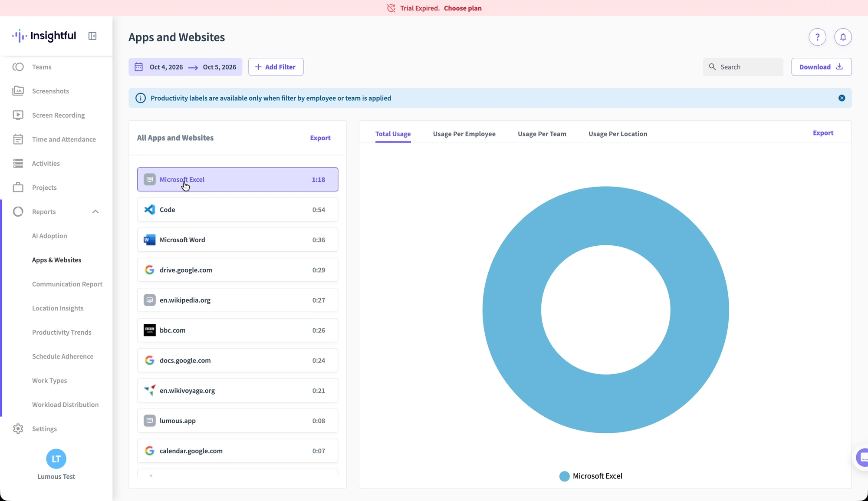Click the Projects briefcase icon
This screenshot has height=501, width=868.
pos(18,188)
